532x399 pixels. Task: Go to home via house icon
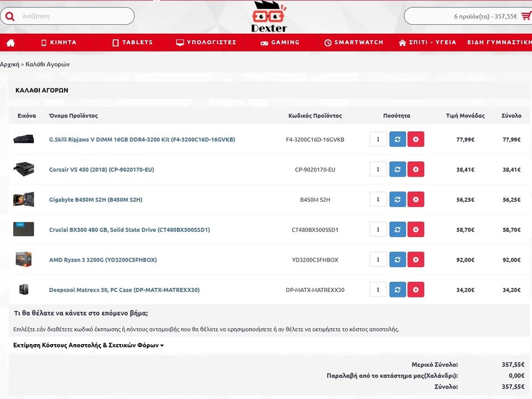[11, 43]
